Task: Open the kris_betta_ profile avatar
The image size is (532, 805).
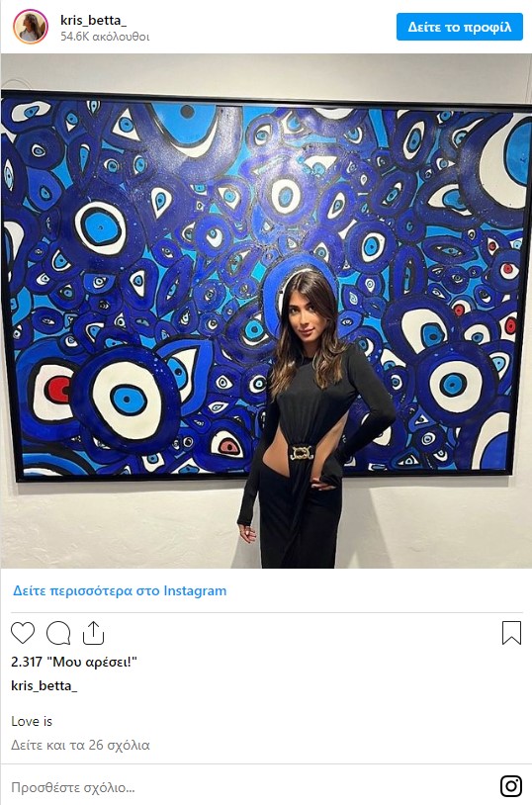Action: point(31,27)
